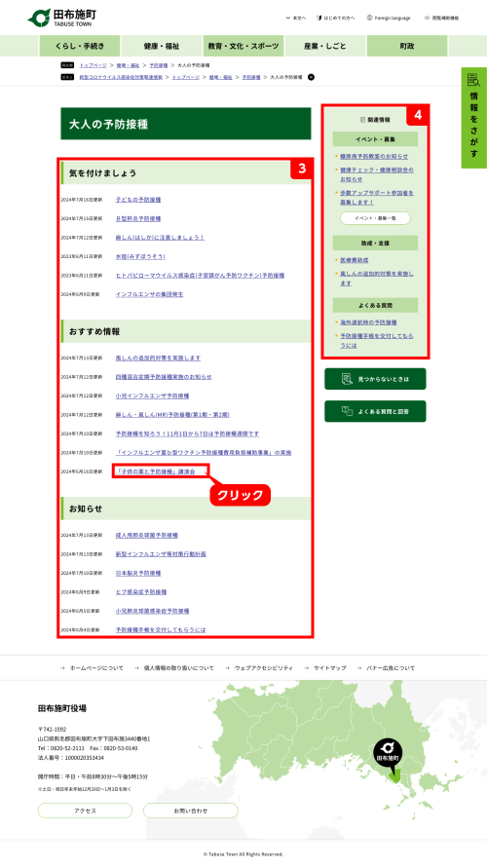Jump to main content via 本文へ chevron
Screen dimensions: 487x868
pyautogui.click(x=287, y=18)
